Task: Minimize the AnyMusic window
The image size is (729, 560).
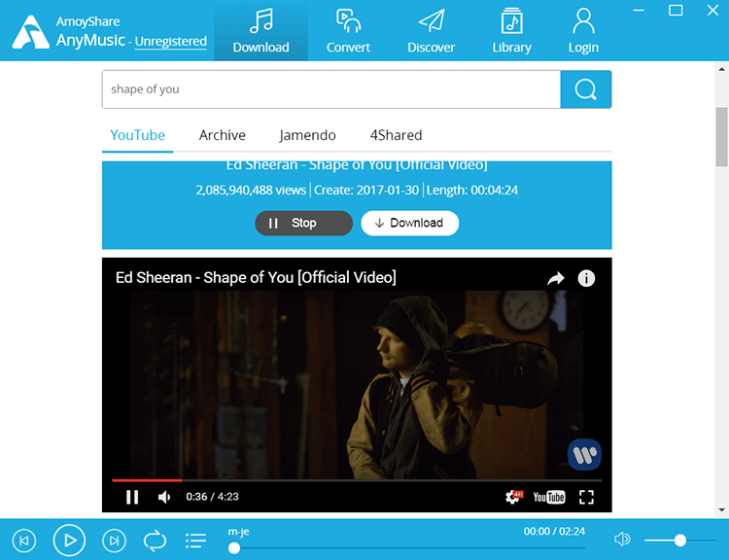Action: pyautogui.click(x=639, y=11)
